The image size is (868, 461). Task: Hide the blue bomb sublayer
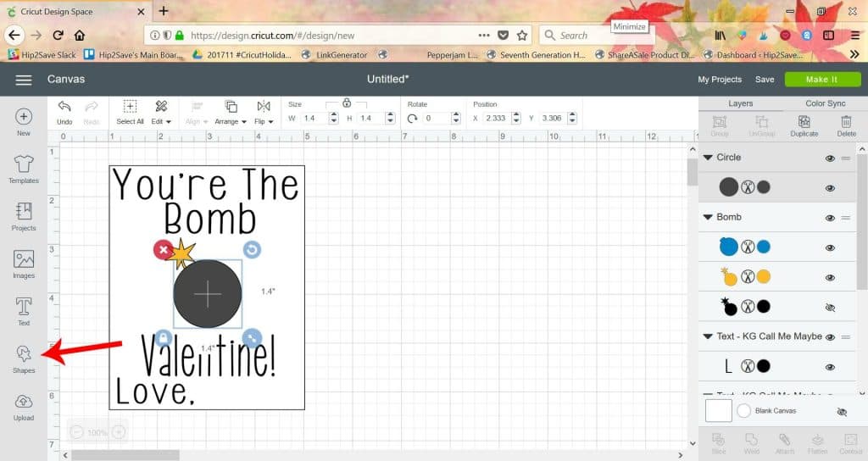tap(829, 248)
